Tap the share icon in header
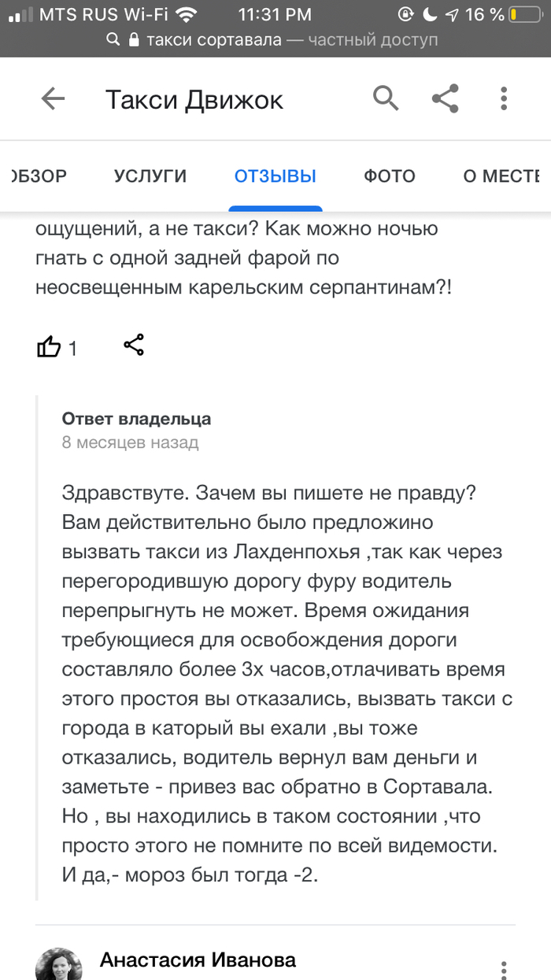551x980 pixels. pyautogui.click(x=446, y=99)
